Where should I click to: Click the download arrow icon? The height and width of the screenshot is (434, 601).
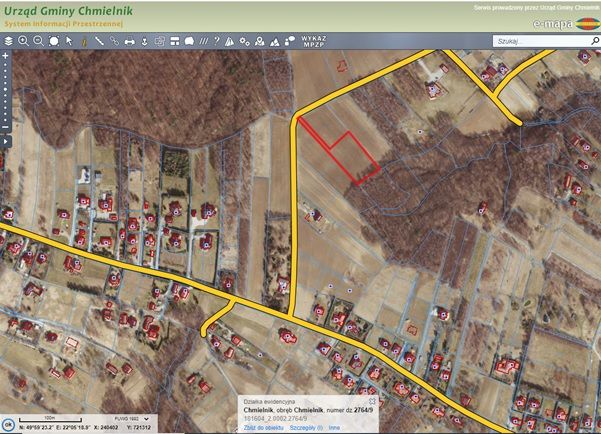[145, 41]
